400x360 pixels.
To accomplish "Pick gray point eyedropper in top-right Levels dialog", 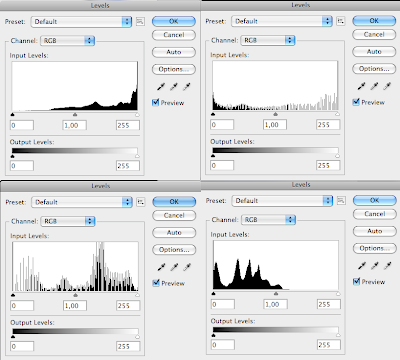I will 374,86.
